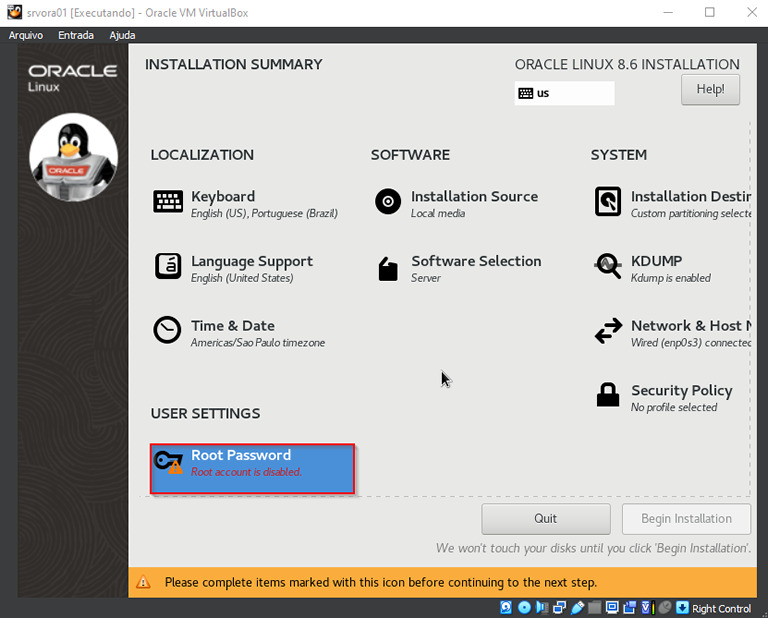Click the Right Control host key indicator
Viewport: 768px width, 618px height.
pos(714,608)
